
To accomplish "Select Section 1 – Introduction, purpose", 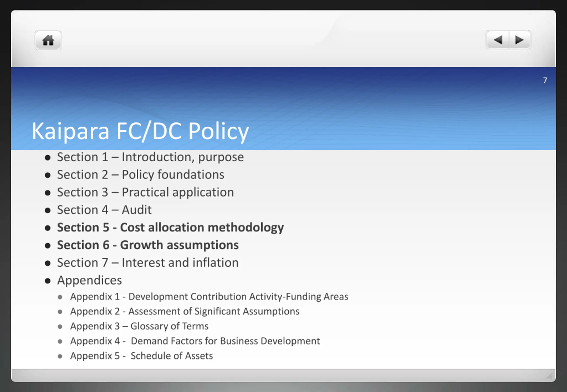I will [150, 157].
